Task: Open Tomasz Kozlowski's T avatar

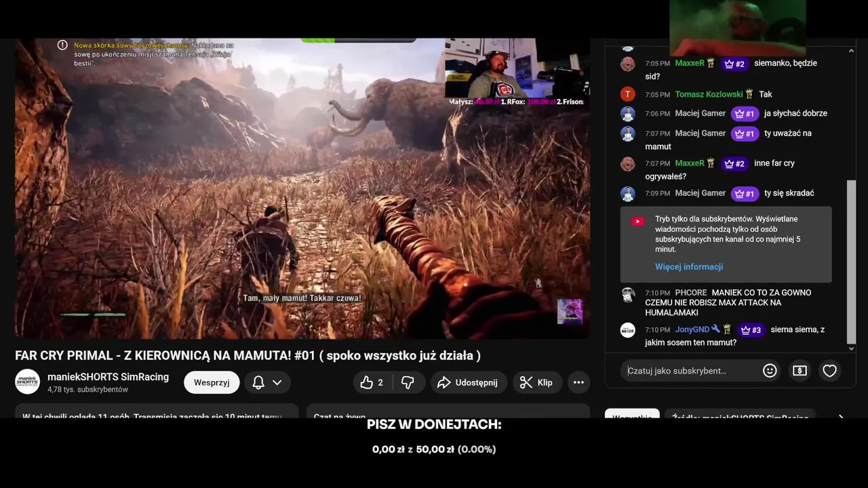Action: click(628, 94)
